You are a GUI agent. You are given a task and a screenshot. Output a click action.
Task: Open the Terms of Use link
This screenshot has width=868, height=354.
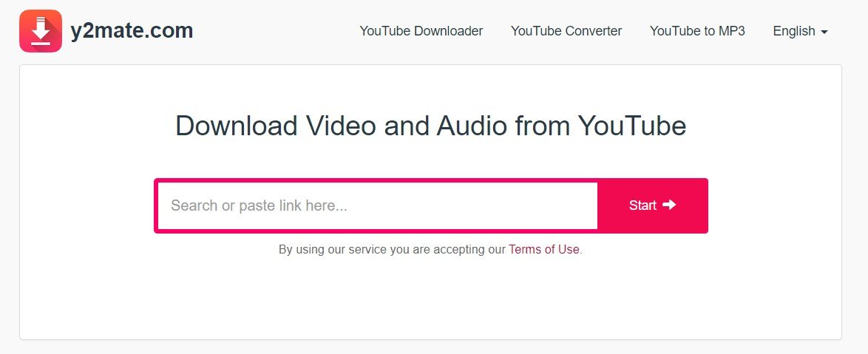click(543, 250)
